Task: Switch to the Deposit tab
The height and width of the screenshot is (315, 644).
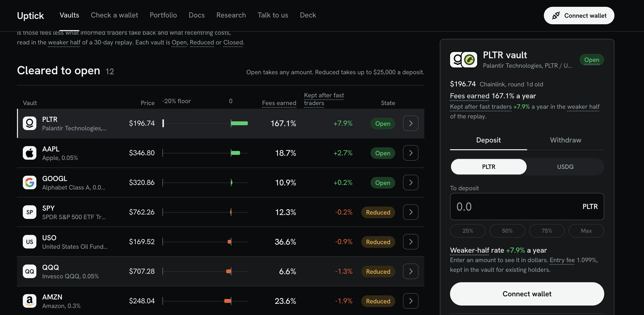Action: [x=488, y=140]
